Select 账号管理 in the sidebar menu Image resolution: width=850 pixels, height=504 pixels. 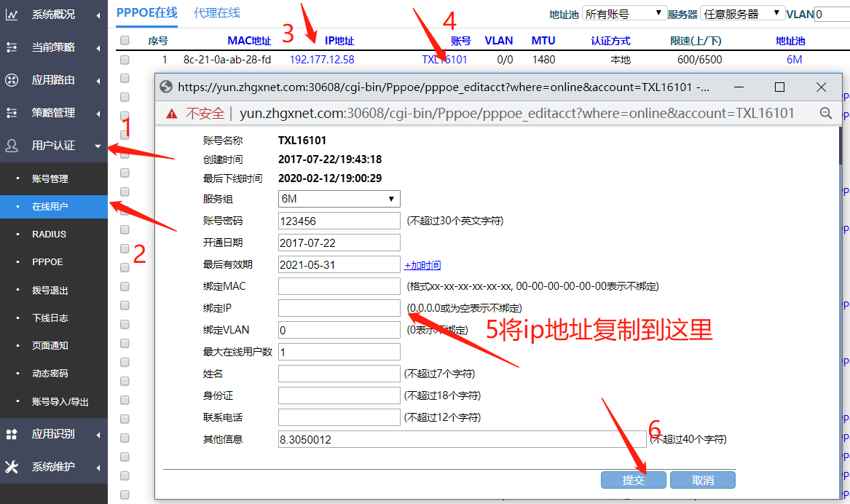pyautogui.click(x=50, y=178)
